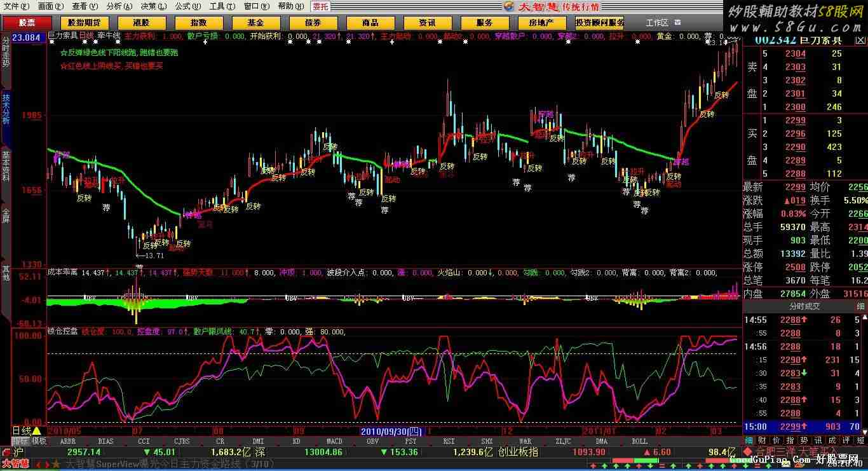Viewport: 868px width, 471px height.
Task: Select the 成 tab under quote panel
Action: click(x=832, y=440)
